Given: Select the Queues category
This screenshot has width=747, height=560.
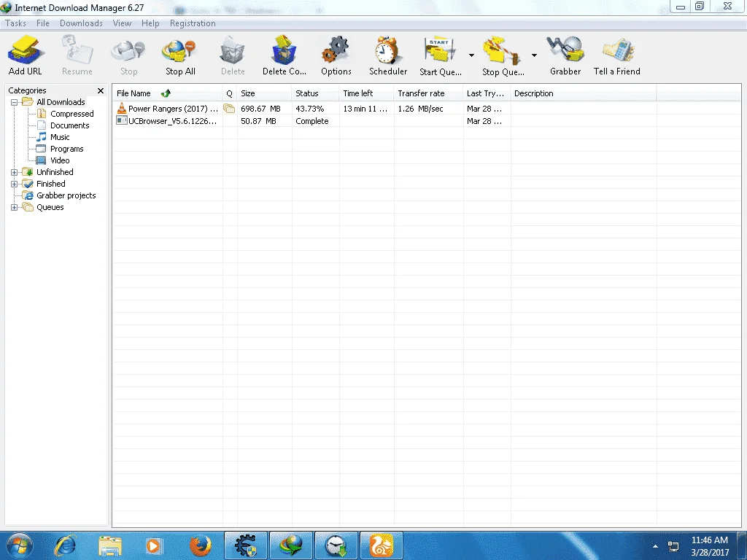Looking at the screenshot, I should coord(50,207).
